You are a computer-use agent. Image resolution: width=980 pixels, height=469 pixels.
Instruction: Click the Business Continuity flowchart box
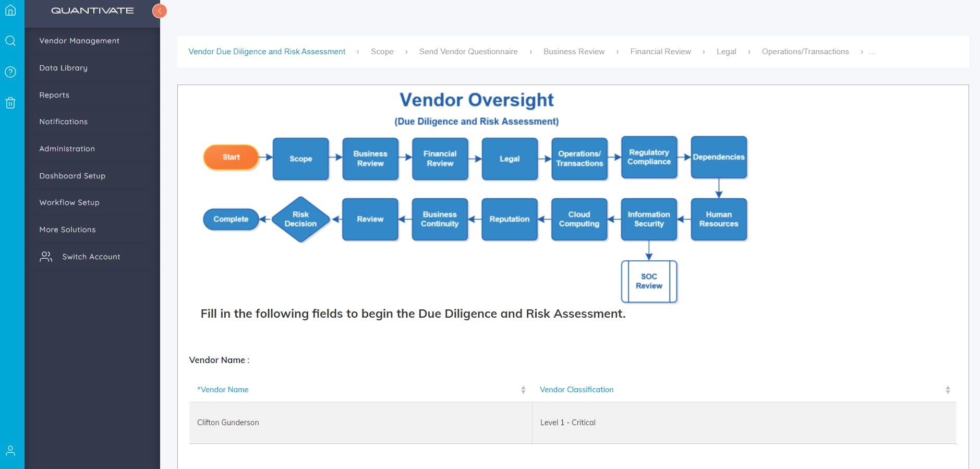(440, 219)
